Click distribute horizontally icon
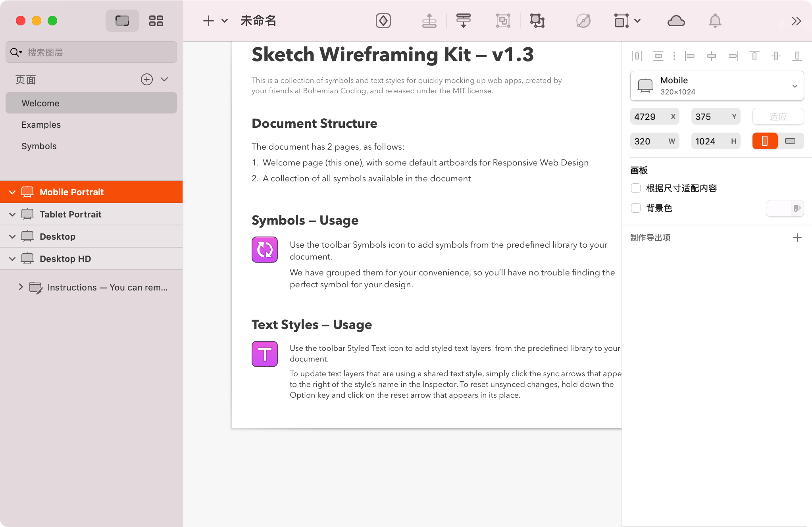Viewport: 812px width, 527px height. 637,56
